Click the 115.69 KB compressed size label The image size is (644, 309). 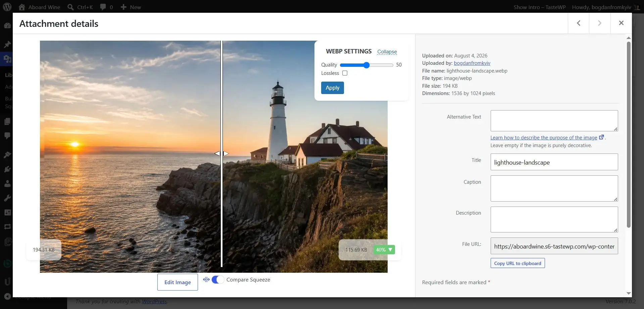click(356, 250)
